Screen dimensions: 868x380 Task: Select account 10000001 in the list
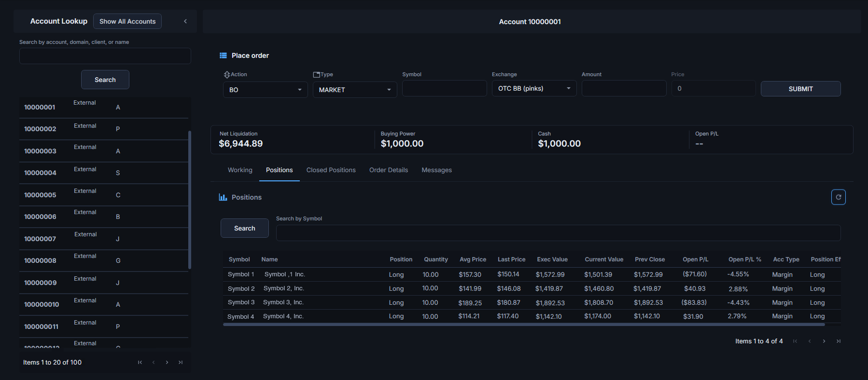pos(104,107)
